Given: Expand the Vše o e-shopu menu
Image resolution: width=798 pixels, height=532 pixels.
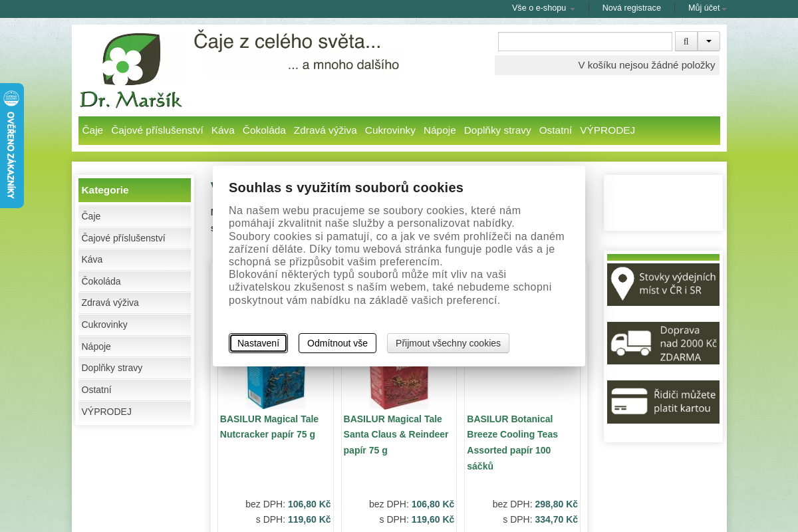Looking at the screenshot, I should (543, 8).
